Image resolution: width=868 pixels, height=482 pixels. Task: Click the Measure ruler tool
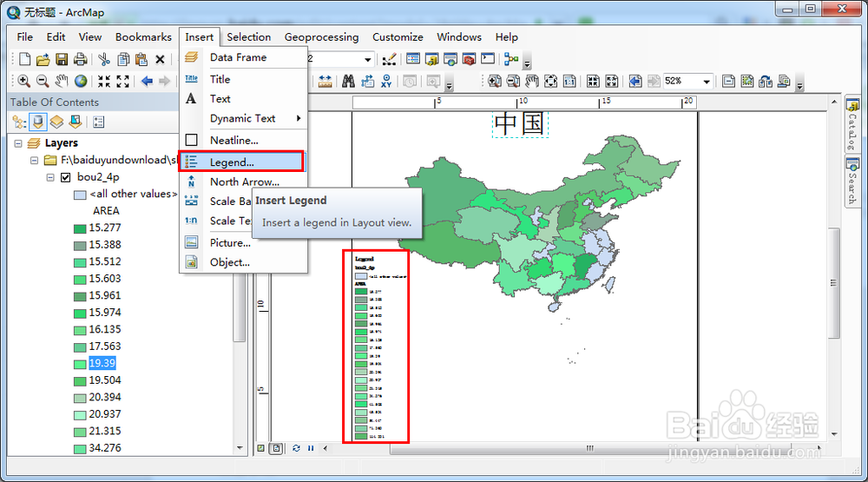coord(325,82)
